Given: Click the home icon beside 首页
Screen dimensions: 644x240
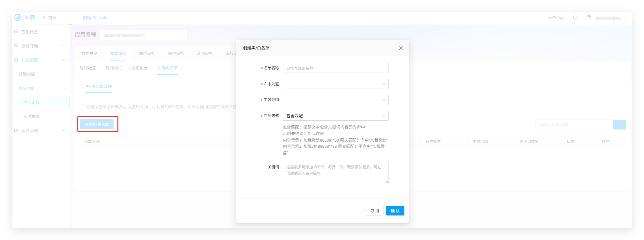Looking at the screenshot, I should pos(43,18).
